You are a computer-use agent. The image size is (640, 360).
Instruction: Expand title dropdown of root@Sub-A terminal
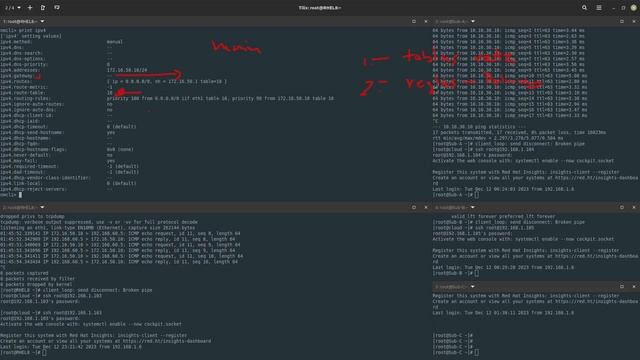(473, 21)
